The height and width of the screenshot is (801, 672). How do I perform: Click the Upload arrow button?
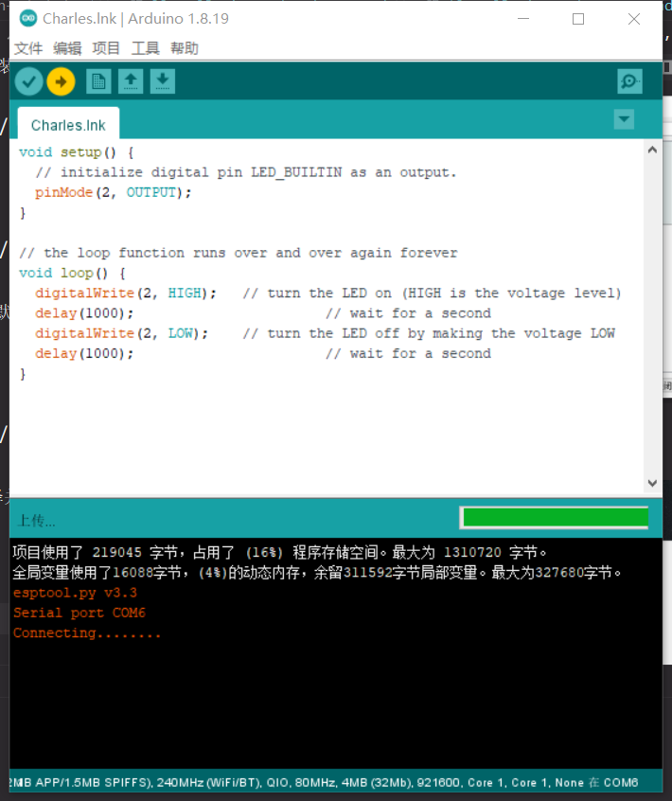coord(61,82)
